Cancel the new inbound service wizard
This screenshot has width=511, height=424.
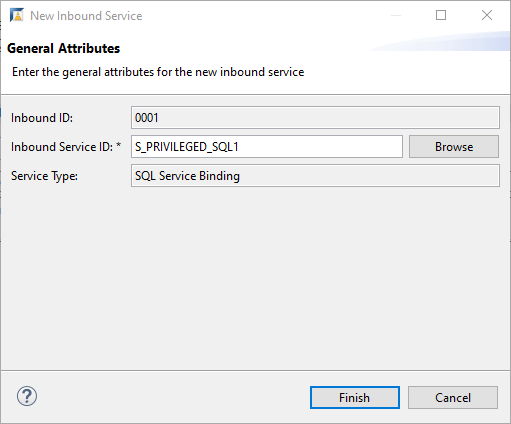453,398
